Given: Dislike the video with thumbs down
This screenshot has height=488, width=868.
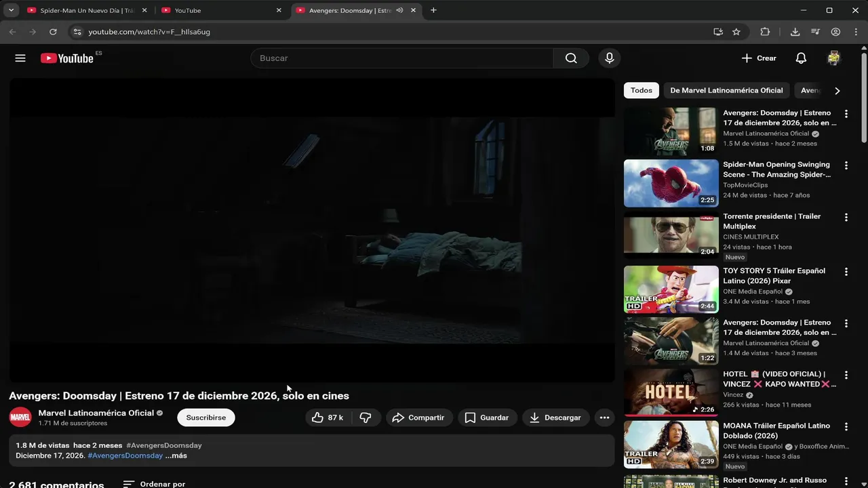Looking at the screenshot, I should tap(366, 418).
